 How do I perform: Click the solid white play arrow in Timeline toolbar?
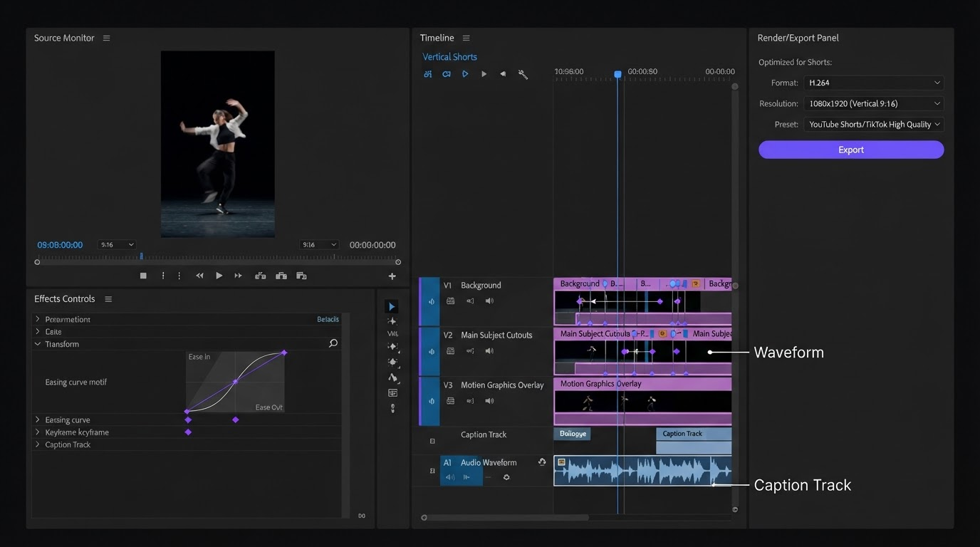(x=484, y=74)
